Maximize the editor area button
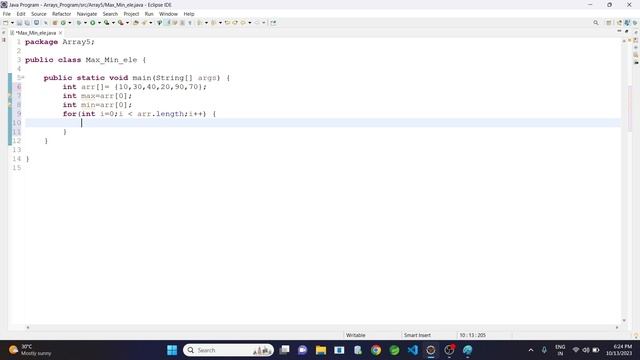This screenshot has width=640, height=360. point(627,31)
